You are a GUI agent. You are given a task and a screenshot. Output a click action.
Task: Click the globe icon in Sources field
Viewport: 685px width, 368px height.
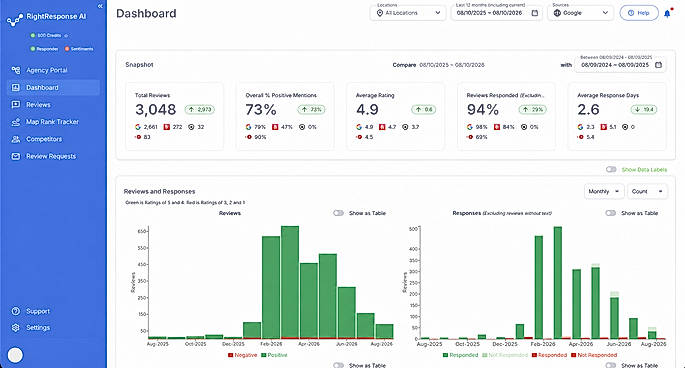click(557, 13)
